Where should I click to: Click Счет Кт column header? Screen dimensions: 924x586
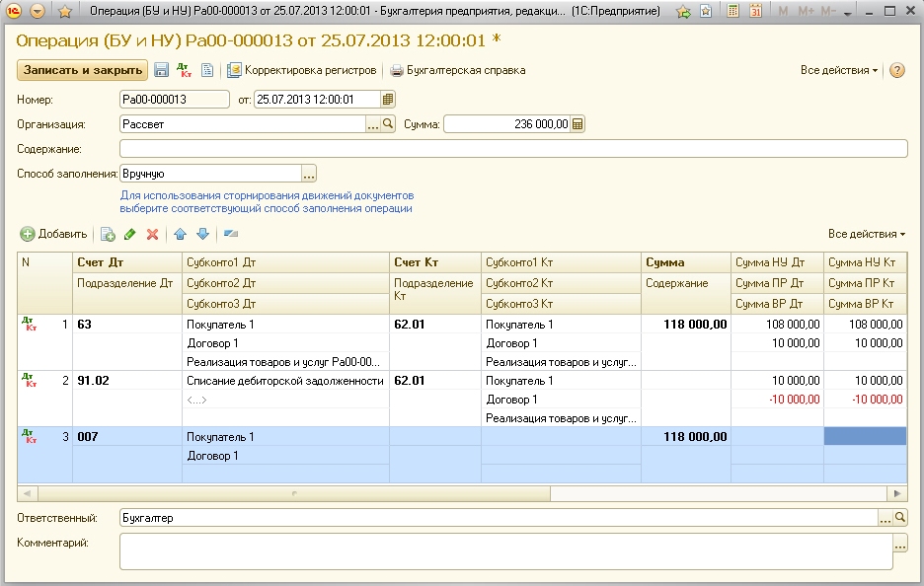[x=435, y=262]
